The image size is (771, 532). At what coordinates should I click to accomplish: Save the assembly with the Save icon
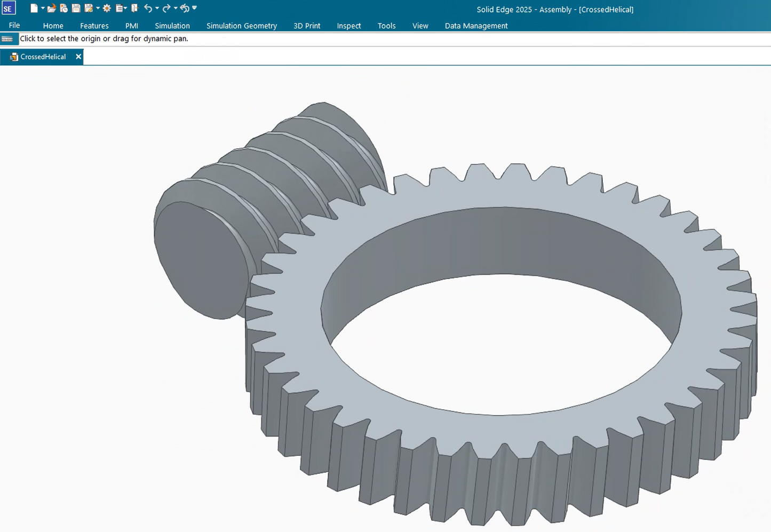coord(76,8)
